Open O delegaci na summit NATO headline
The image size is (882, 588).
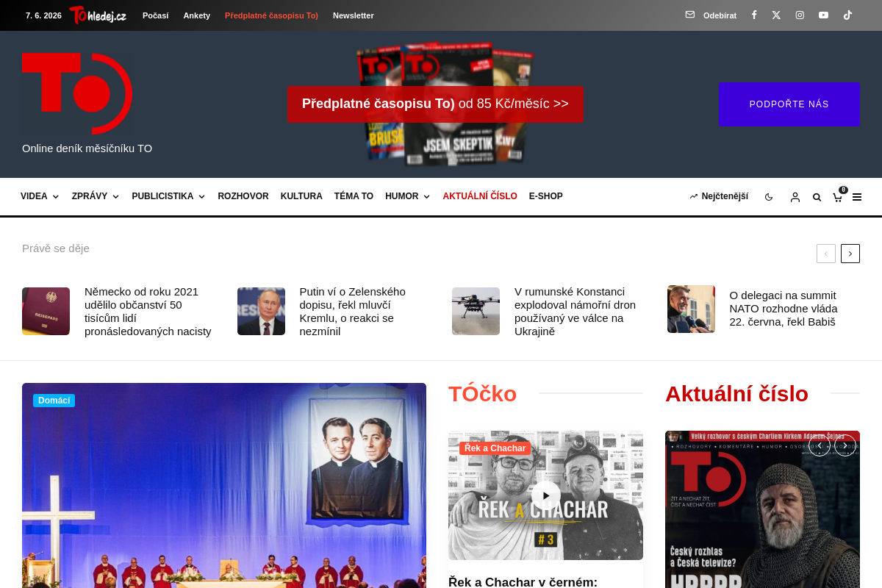pos(784,309)
